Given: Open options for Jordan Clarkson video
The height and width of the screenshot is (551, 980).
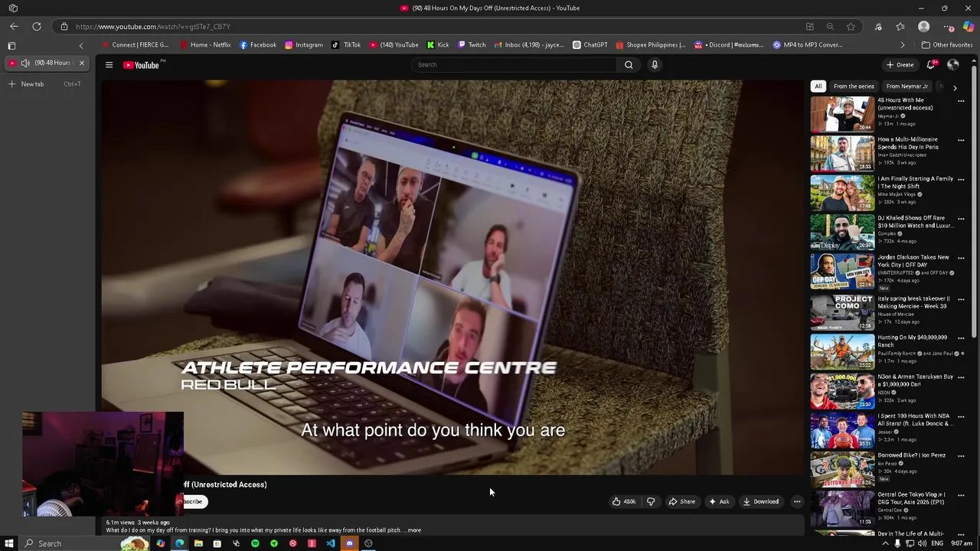Looking at the screenshot, I should (x=961, y=259).
